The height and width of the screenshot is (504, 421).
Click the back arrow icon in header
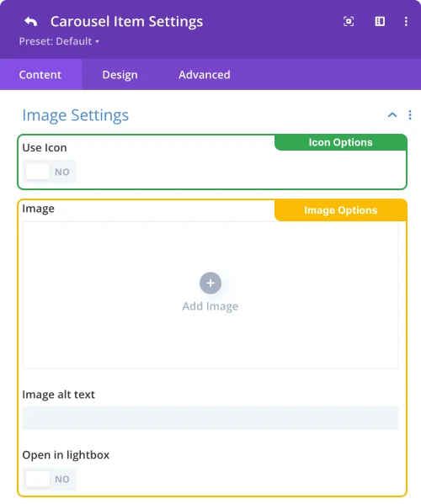pyautogui.click(x=31, y=22)
